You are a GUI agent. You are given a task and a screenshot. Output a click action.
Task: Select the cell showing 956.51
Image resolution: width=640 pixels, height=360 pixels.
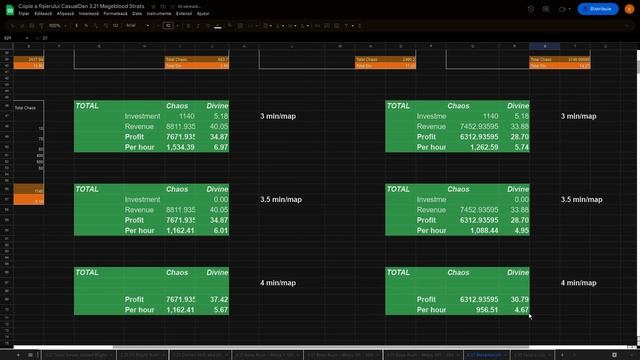[473, 309]
